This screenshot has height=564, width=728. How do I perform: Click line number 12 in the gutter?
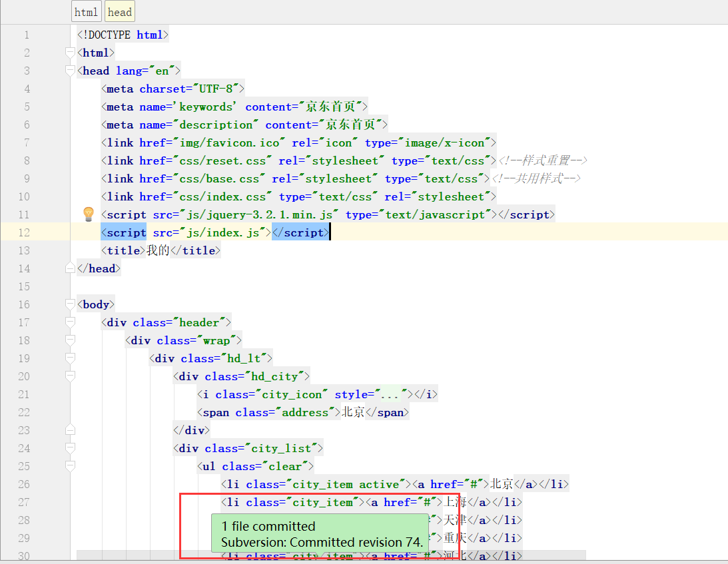pyautogui.click(x=24, y=232)
